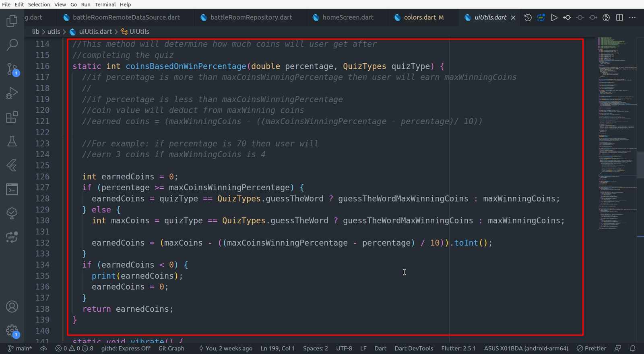The width and height of the screenshot is (644, 354).
Task: Open the Explorer view in activity bar
Action: point(12,21)
